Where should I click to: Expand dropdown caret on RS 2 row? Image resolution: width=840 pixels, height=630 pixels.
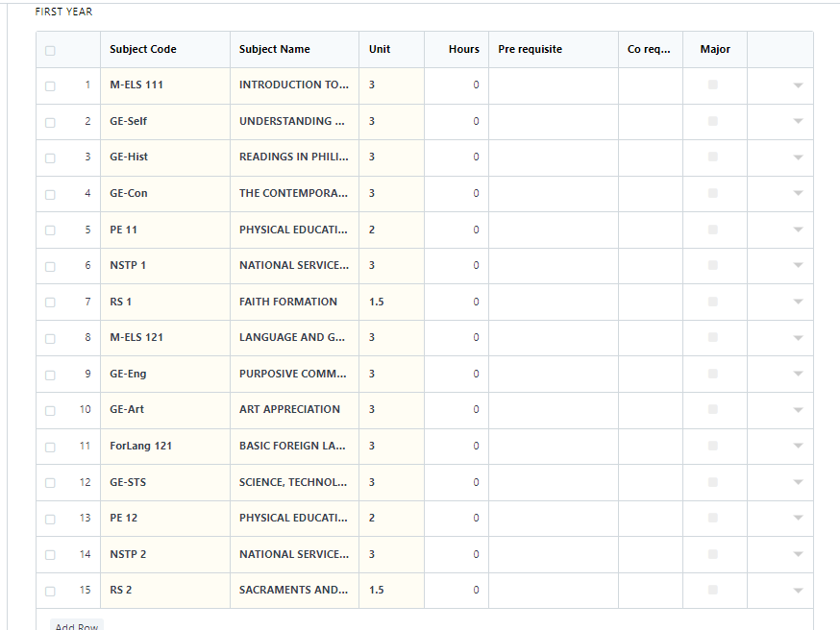click(x=797, y=591)
